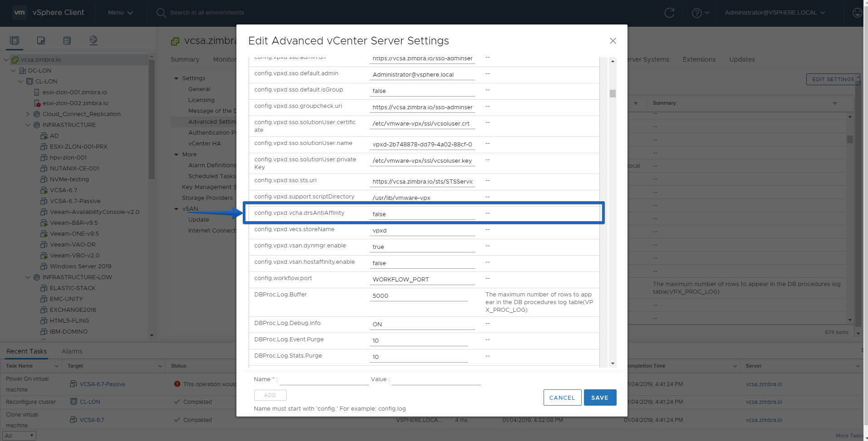Switch to the Updates tab
Screen dimensions: 868x441
click(x=742, y=59)
